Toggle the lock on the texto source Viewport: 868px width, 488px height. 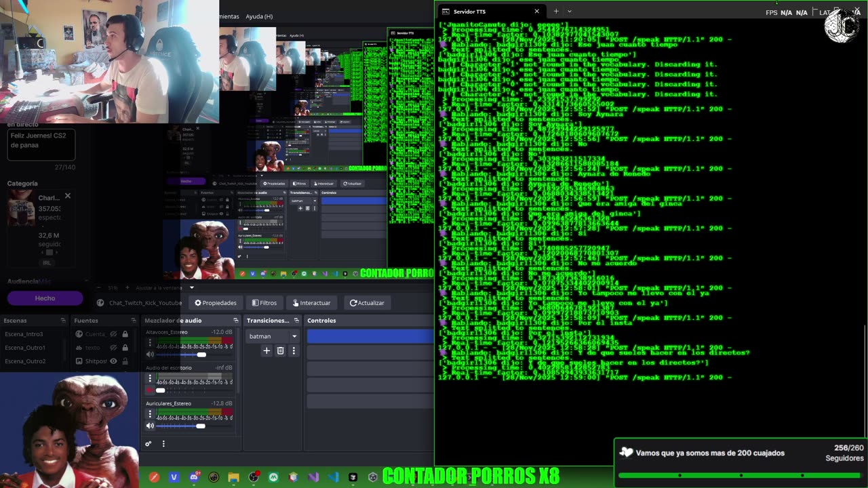125,348
